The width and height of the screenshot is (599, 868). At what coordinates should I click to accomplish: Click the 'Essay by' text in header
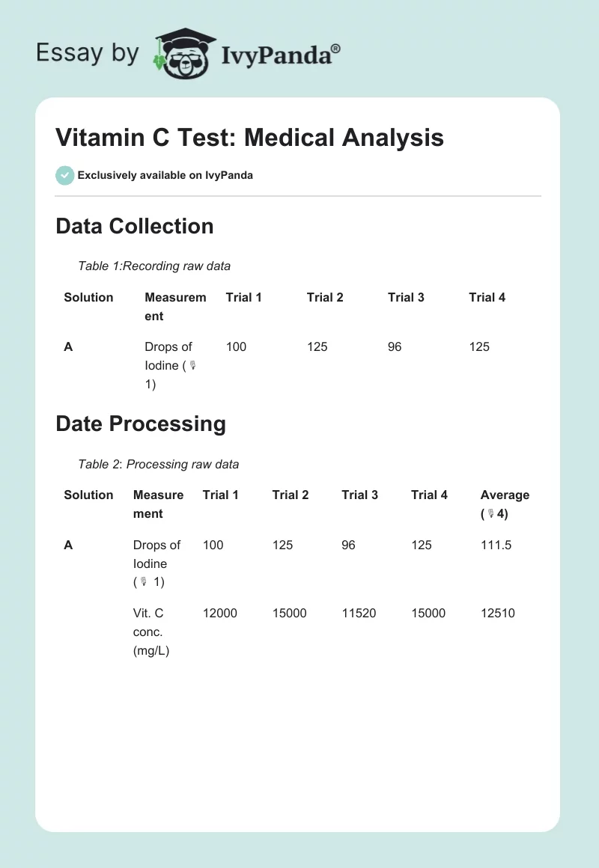click(88, 52)
